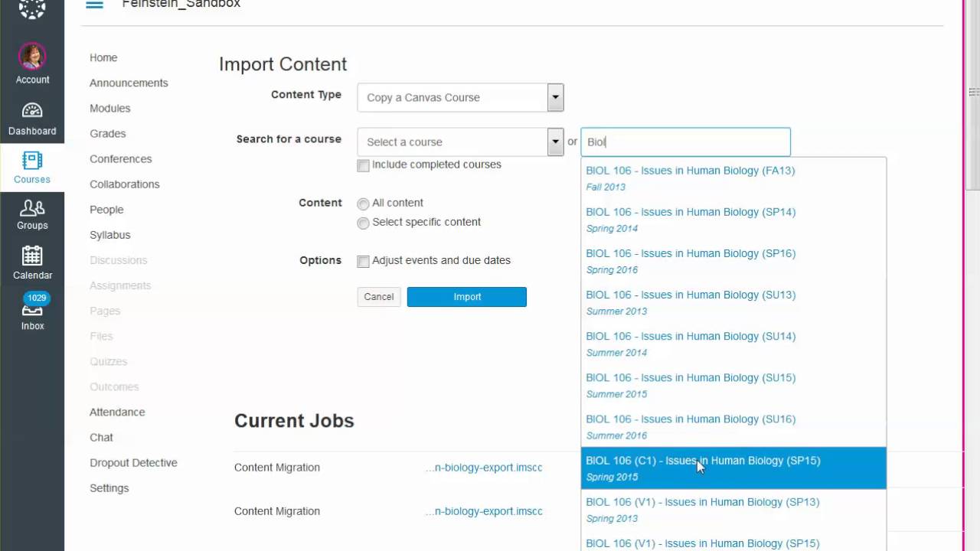Toggle the hamburger course menu icon
The width and height of the screenshot is (980, 551).
94,5
